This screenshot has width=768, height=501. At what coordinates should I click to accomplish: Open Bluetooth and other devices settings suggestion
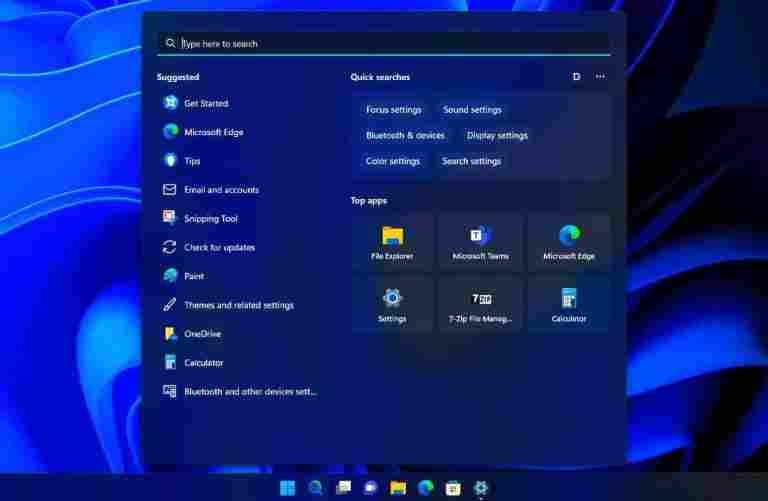(x=239, y=392)
